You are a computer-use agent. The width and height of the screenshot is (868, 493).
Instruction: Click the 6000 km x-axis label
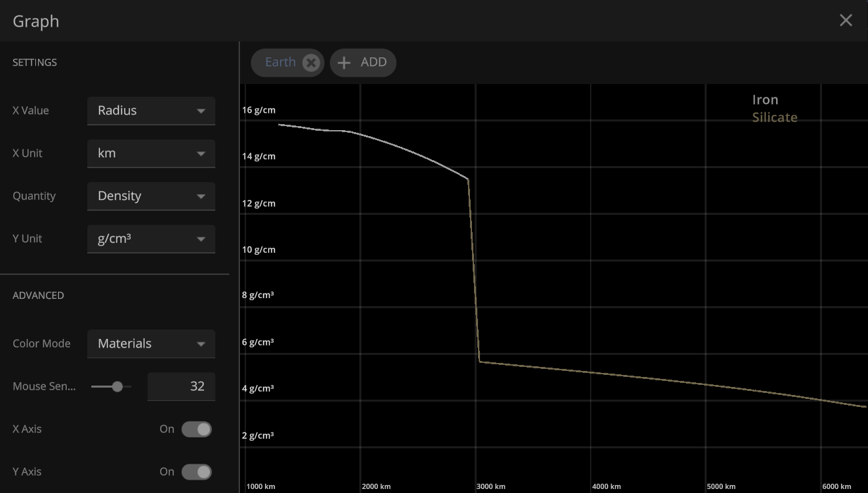point(837,486)
